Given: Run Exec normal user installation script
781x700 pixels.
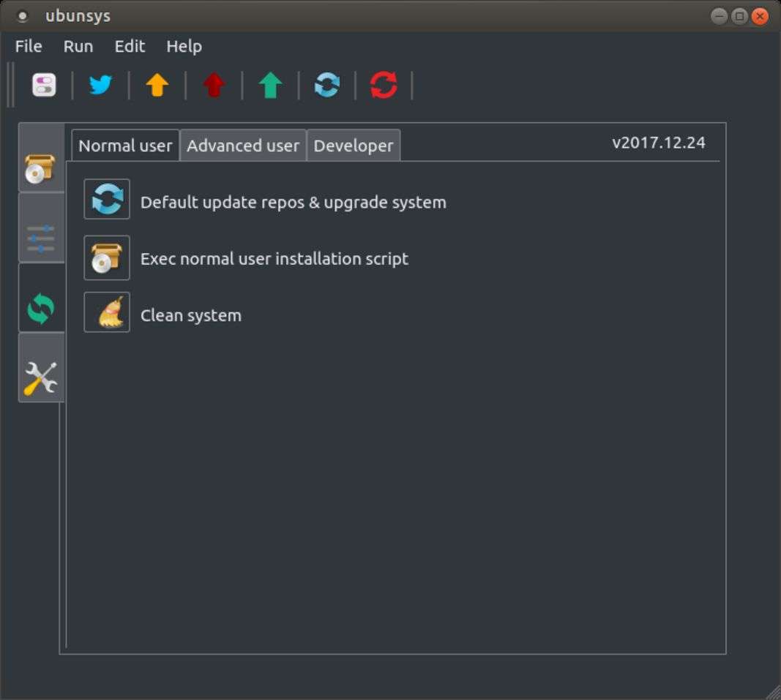Looking at the screenshot, I should (x=107, y=257).
